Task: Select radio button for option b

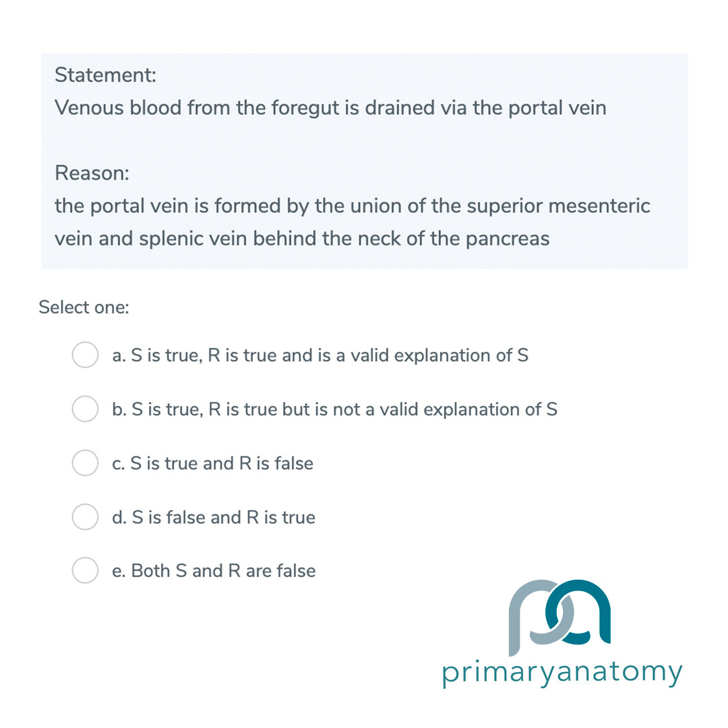Action: click(85, 409)
